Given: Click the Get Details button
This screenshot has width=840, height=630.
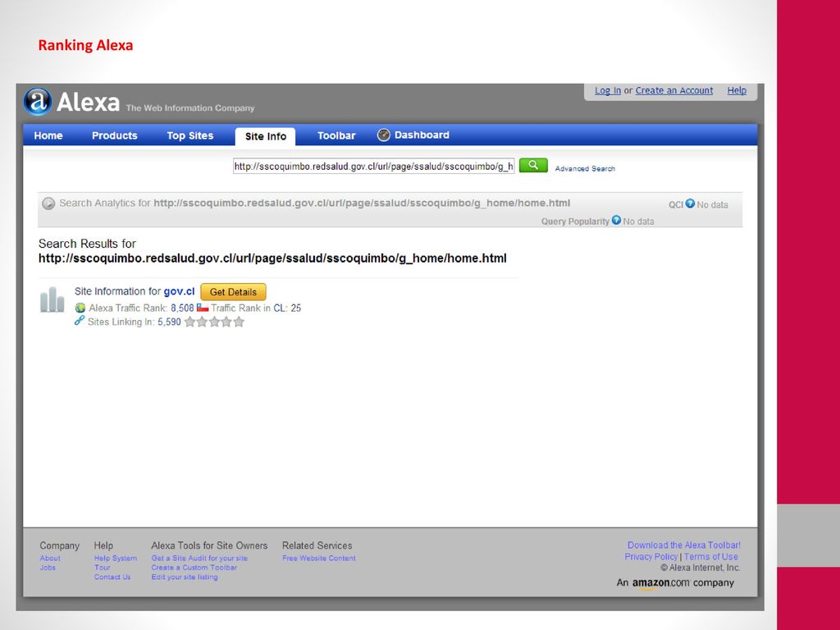Looking at the screenshot, I should (233, 292).
